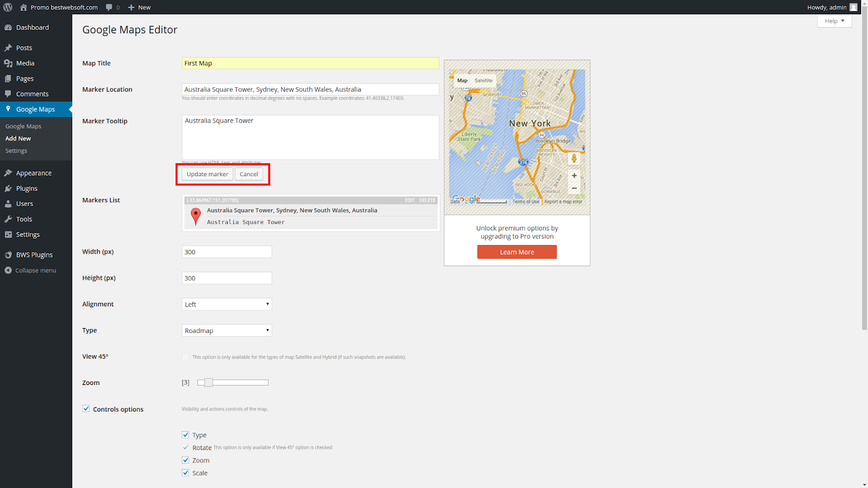This screenshot has height=488, width=868.
Task: Open the Alignment dropdown
Action: [227, 304]
